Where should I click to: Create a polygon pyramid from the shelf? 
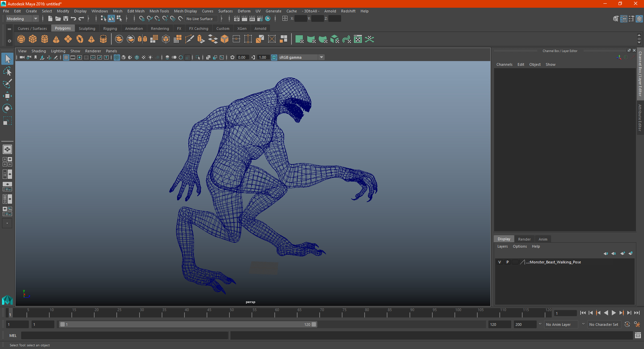(x=92, y=39)
